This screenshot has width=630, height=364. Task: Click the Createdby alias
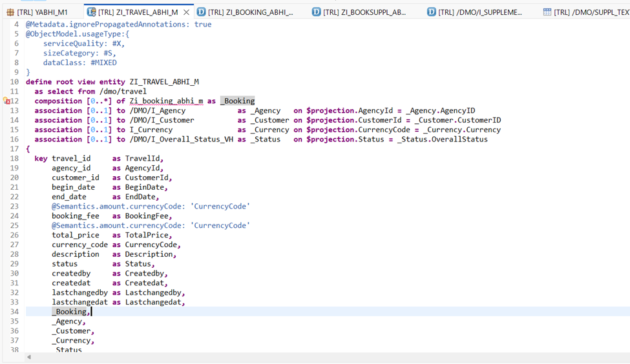tap(144, 273)
